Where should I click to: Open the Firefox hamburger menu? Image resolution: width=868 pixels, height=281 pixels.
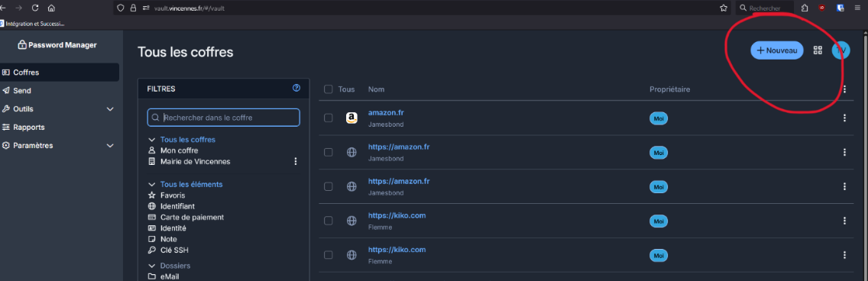point(857,8)
